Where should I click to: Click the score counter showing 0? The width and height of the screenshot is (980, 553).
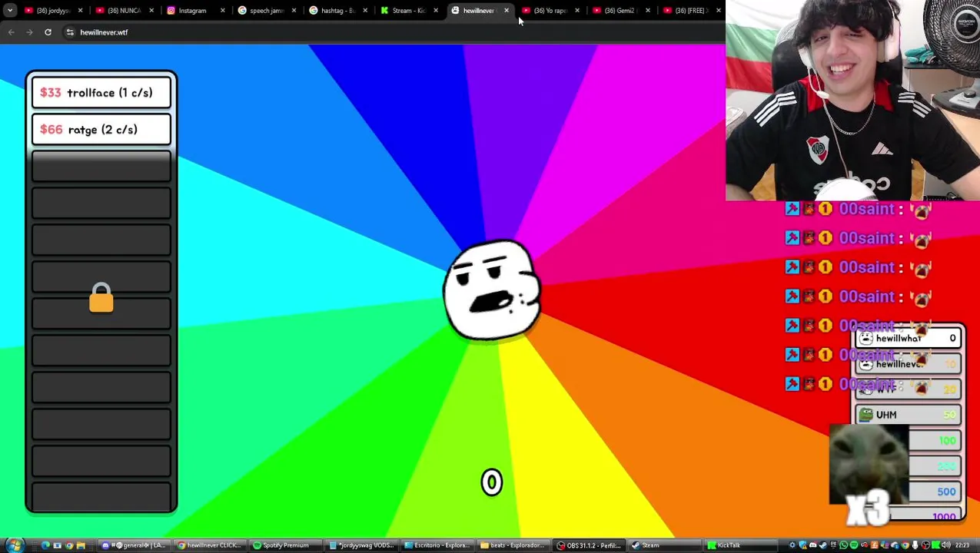(x=492, y=482)
